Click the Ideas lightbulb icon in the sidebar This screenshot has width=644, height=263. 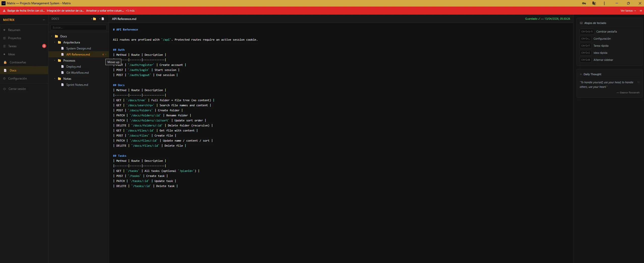(x=5, y=54)
